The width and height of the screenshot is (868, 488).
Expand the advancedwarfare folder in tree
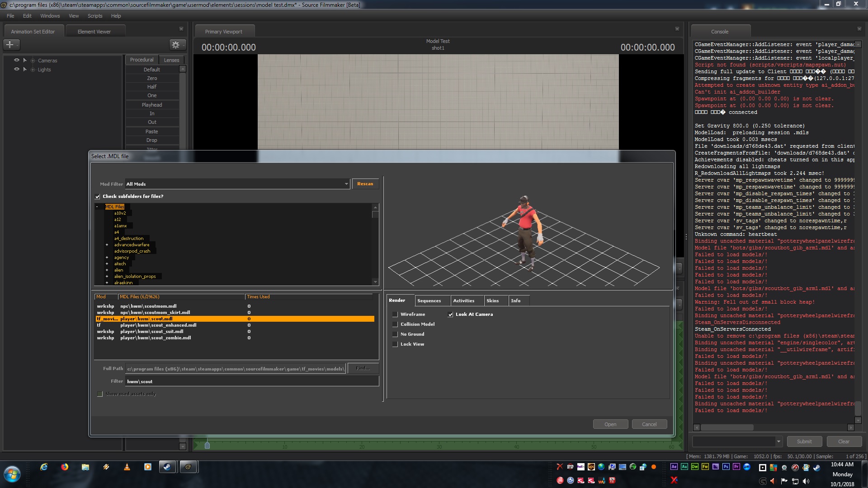click(107, 245)
